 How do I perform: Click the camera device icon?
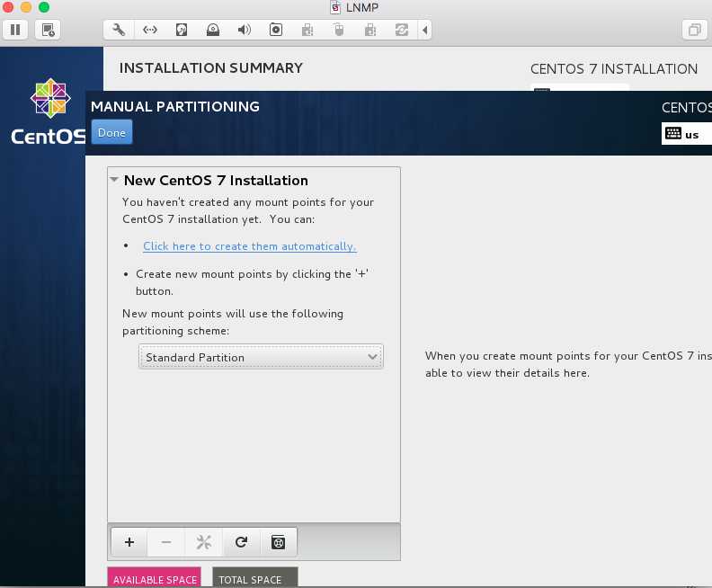[276, 30]
